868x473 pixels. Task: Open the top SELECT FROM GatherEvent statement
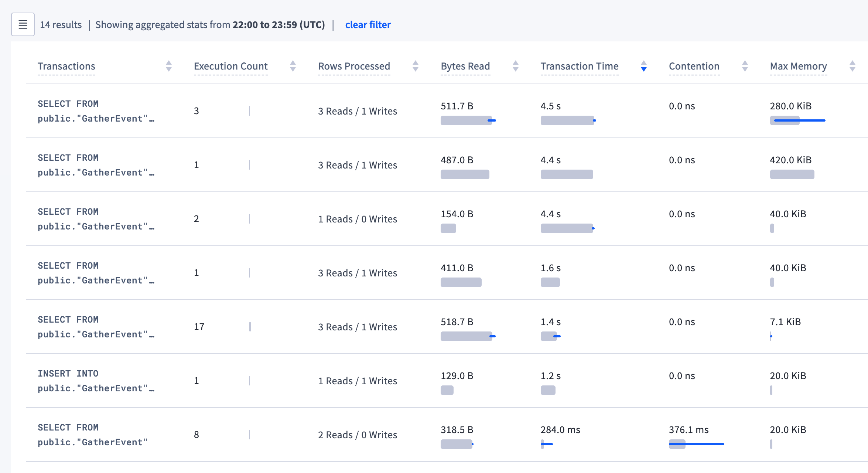tap(97, 111)
